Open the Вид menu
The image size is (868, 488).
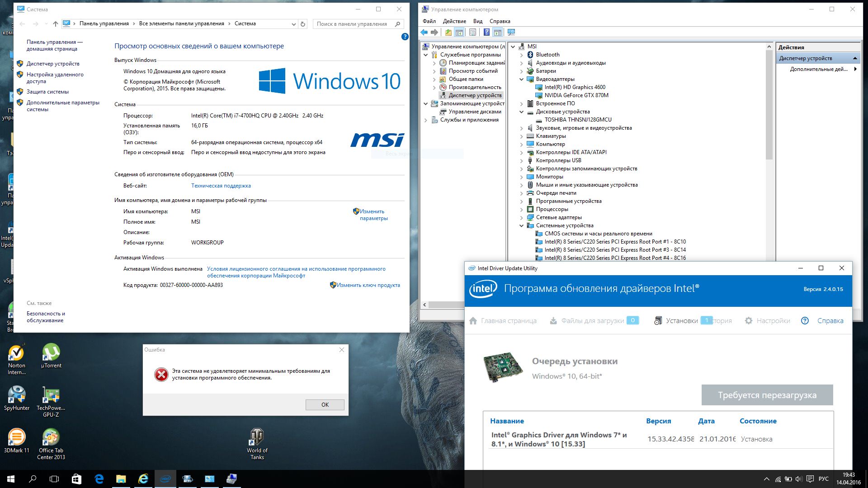478,21
